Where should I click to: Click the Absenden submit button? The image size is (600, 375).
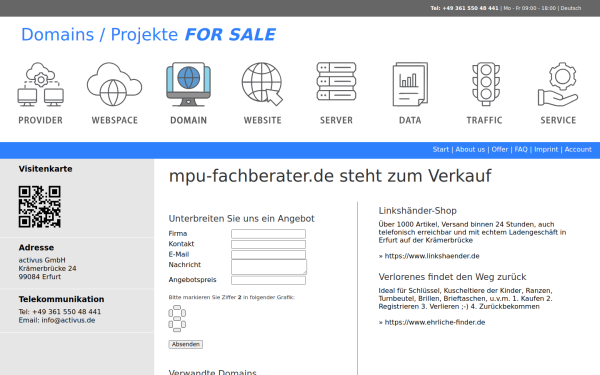(186, 344)
